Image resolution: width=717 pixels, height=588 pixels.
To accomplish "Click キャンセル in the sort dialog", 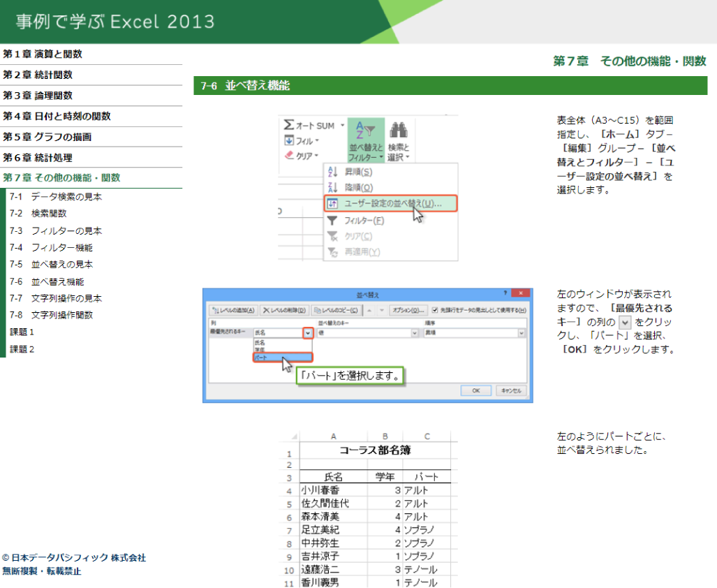I will click(511, 391).
